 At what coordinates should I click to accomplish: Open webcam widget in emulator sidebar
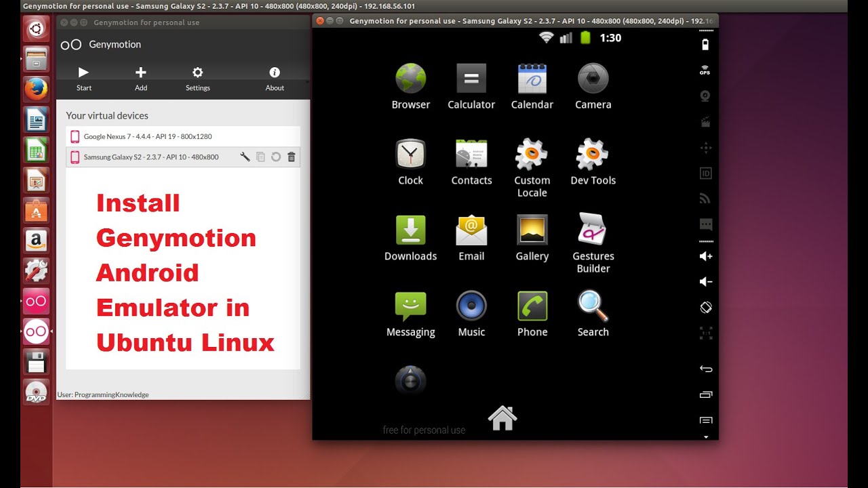(x=705, y=96)
